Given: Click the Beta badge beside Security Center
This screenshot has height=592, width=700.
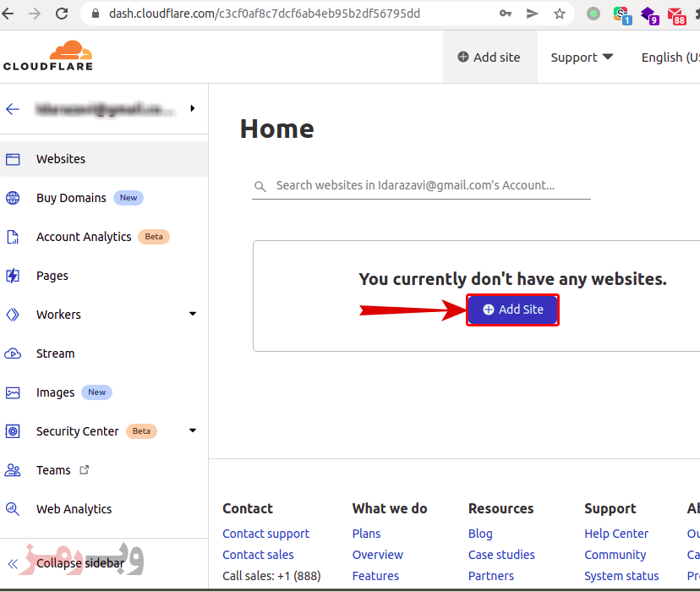Looking at the screenshot, I should point(141,431).
